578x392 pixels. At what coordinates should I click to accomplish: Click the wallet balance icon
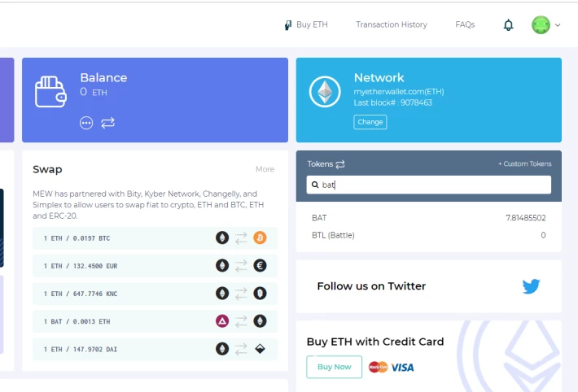50,92
